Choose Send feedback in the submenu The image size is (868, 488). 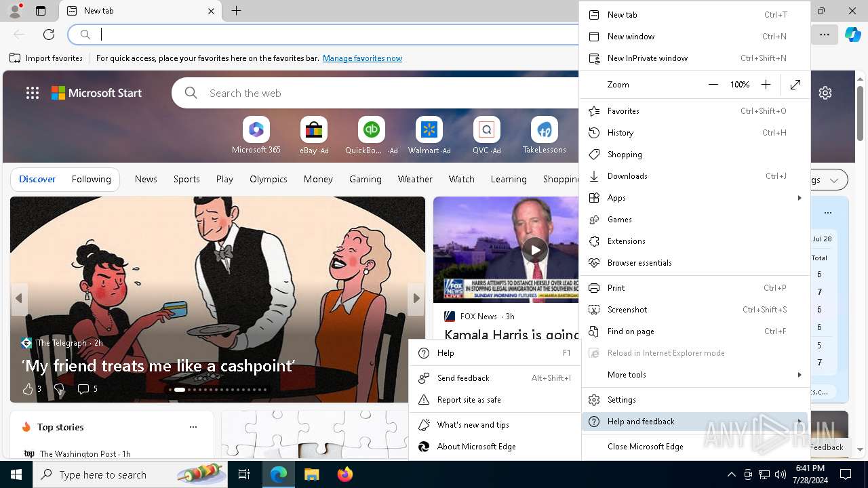pos(495,378)
